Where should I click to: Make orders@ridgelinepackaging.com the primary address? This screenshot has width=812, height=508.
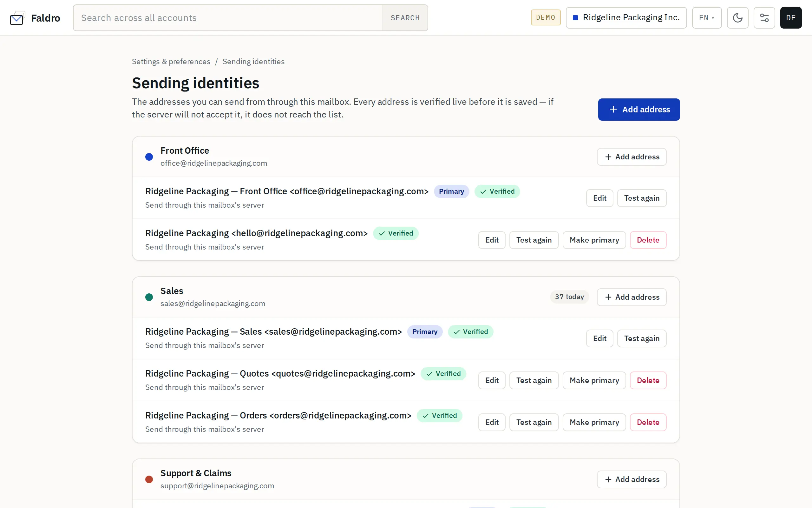594,422
